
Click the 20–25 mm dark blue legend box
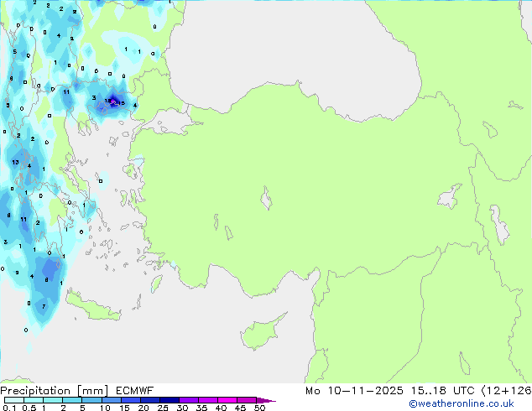tap(150, 400)
